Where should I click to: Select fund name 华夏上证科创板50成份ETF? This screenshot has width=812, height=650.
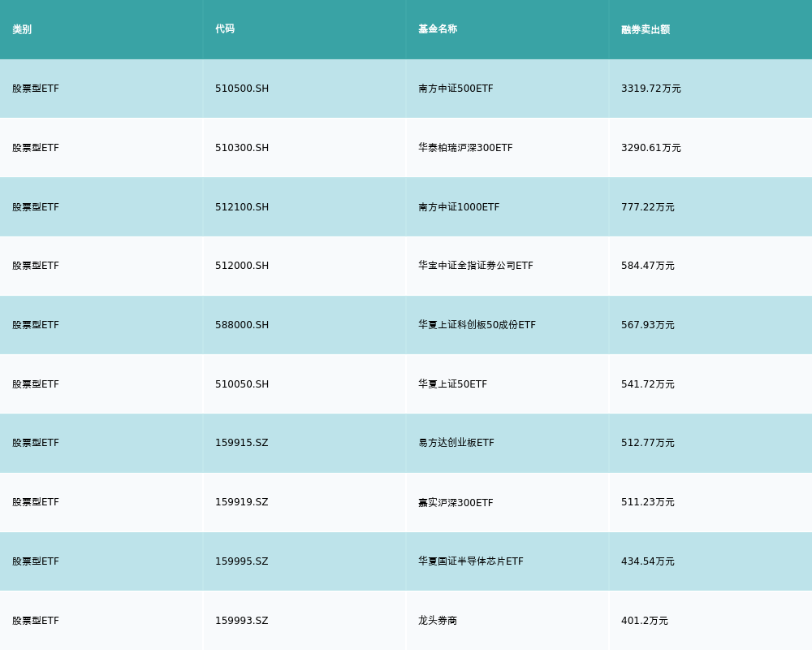(x=477, y=325)
